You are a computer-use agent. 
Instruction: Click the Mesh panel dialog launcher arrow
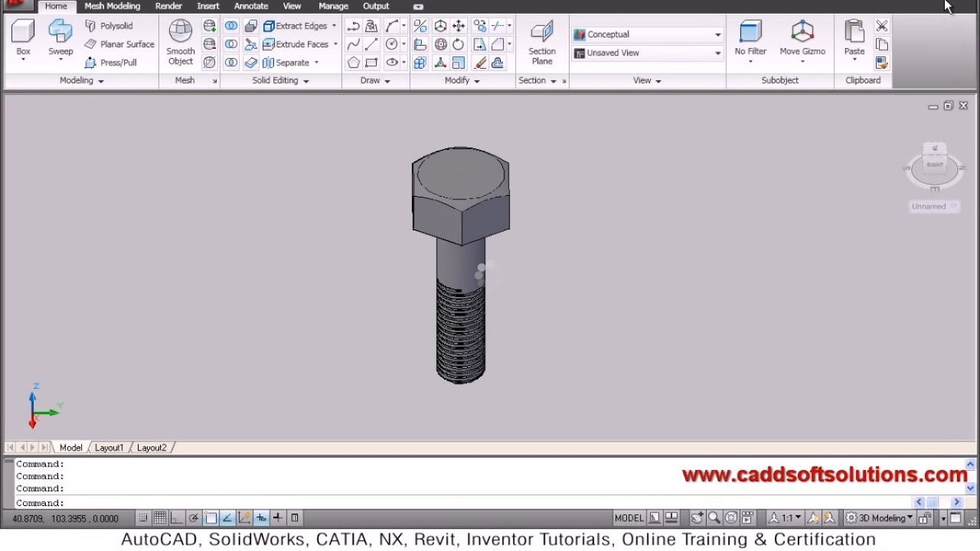click(x=214, y=80)
